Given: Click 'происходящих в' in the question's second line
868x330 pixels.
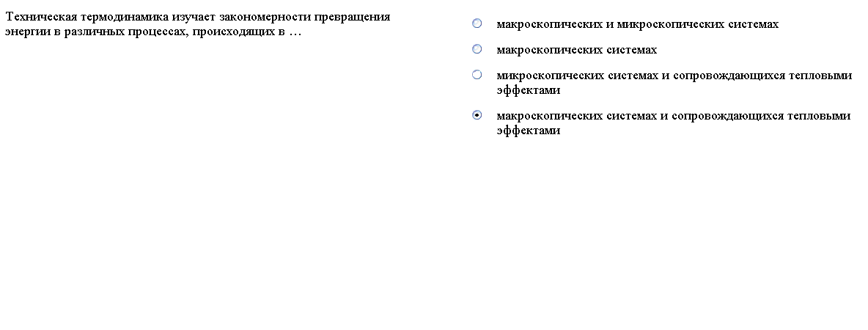Looking at the screenshot, I should pos(238,32).
